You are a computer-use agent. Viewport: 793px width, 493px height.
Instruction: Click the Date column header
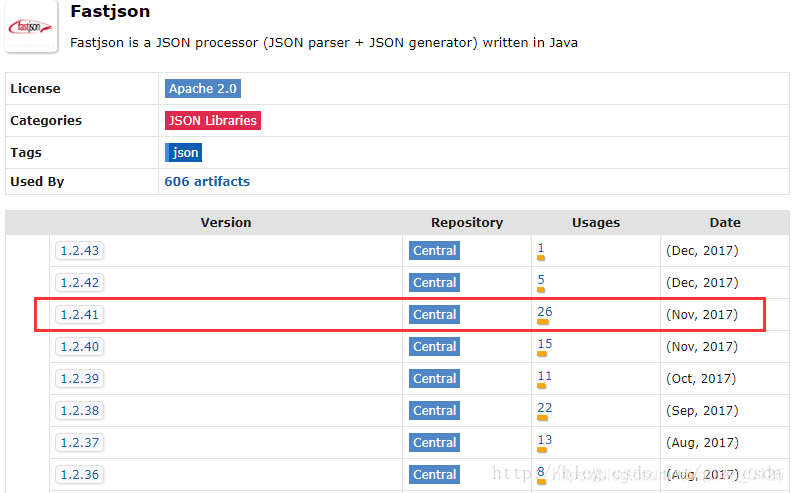(725, 222)
